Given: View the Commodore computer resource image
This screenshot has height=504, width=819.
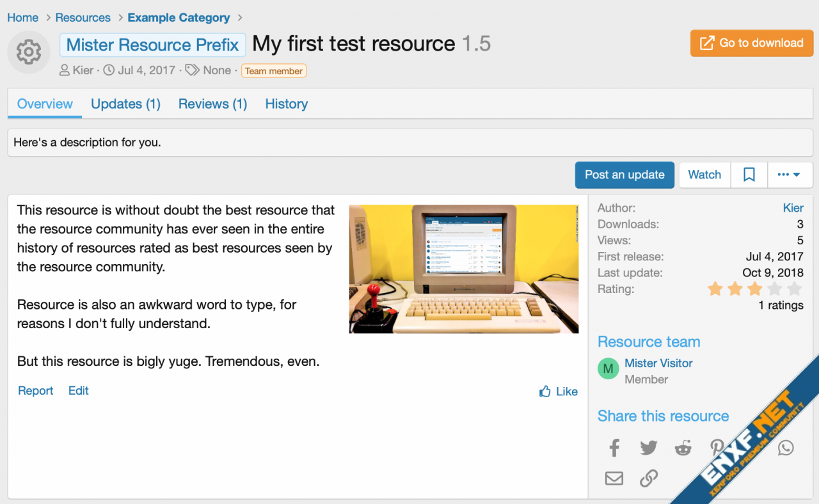Looking at the screenshot, I should (x=463, y=269).
